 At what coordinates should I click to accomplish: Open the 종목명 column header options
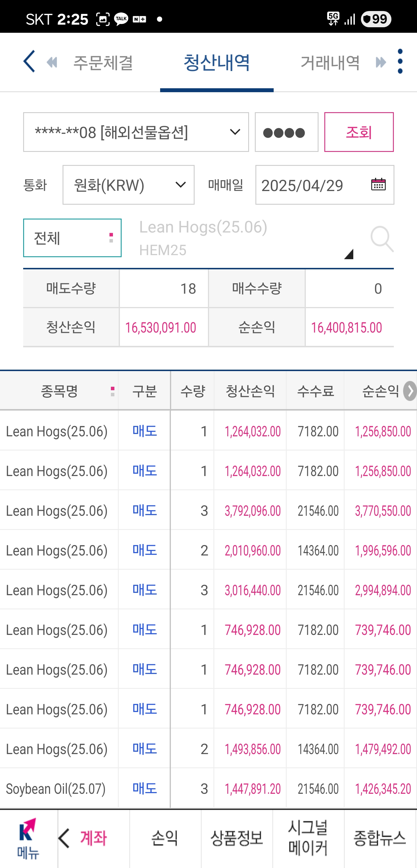112,391
